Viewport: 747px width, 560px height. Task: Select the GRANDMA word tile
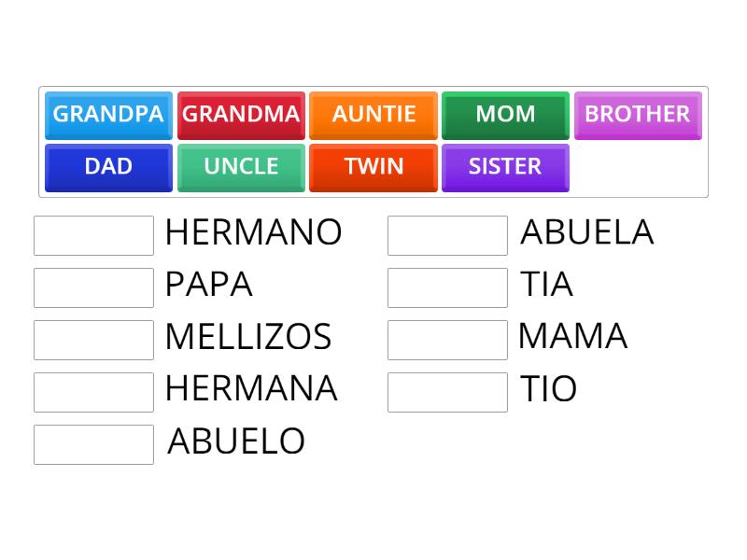pyautogui.click(x=240, y=115)
